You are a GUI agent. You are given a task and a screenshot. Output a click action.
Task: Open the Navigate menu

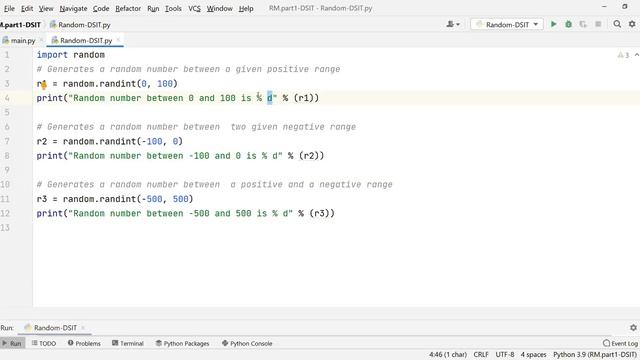pos(73,8)
